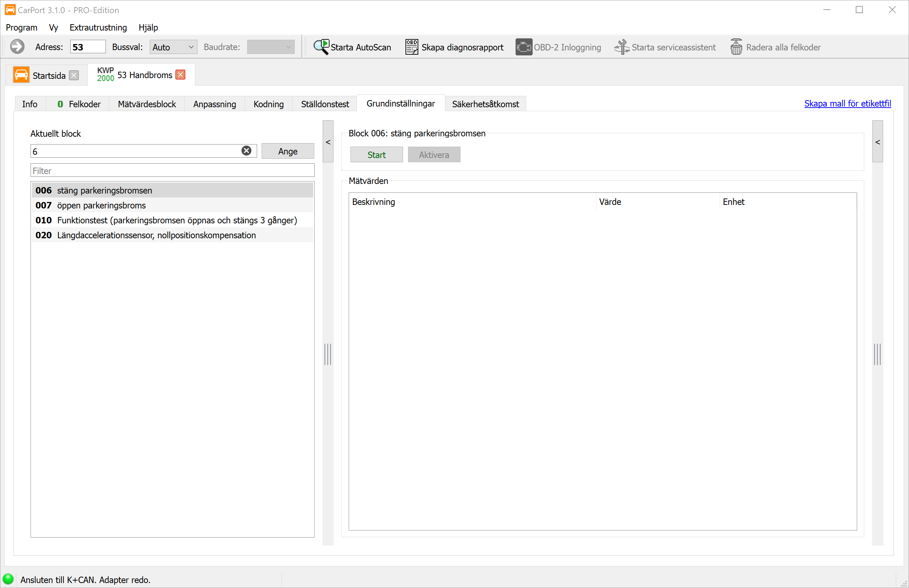Screen dimensions: 909x588
Task: Switch to the Ställdonstest tab
Action: pos(325,104)
